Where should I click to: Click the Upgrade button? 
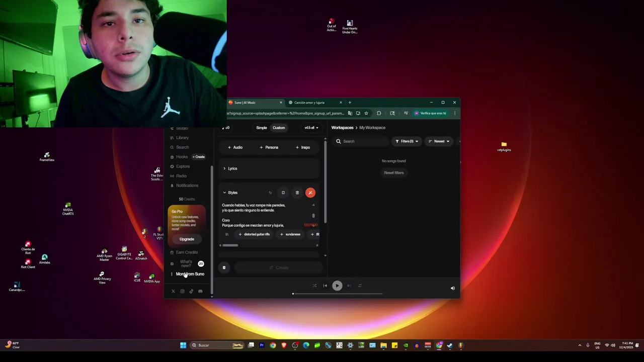(x=187, y=239)
